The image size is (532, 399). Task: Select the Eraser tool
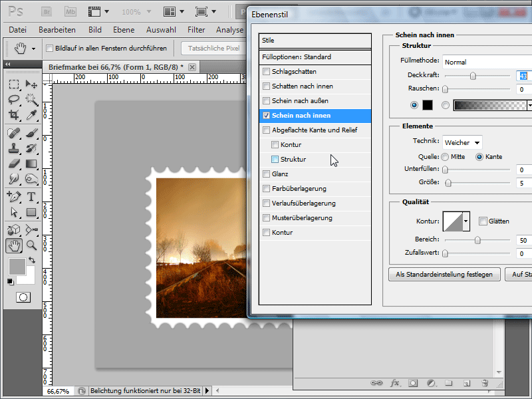coord(13,164)
